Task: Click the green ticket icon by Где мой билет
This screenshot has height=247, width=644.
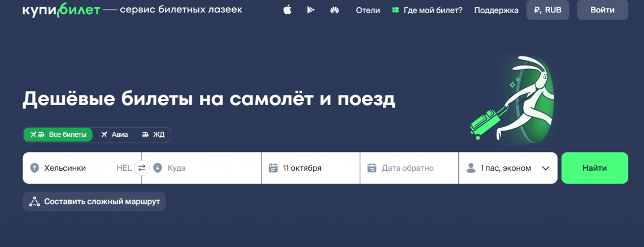Action: [x=395, y=10]
